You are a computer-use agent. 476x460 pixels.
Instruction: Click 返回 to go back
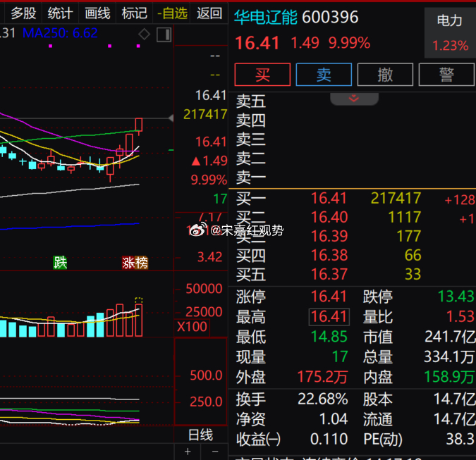(209, 13)
